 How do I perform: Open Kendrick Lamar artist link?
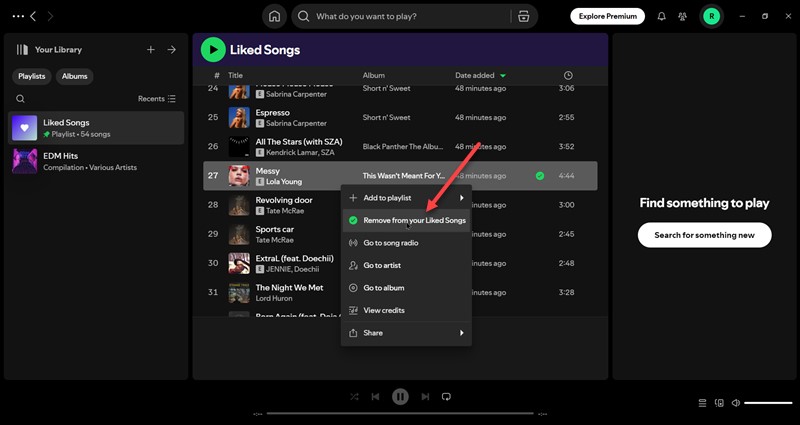[291, 152]
